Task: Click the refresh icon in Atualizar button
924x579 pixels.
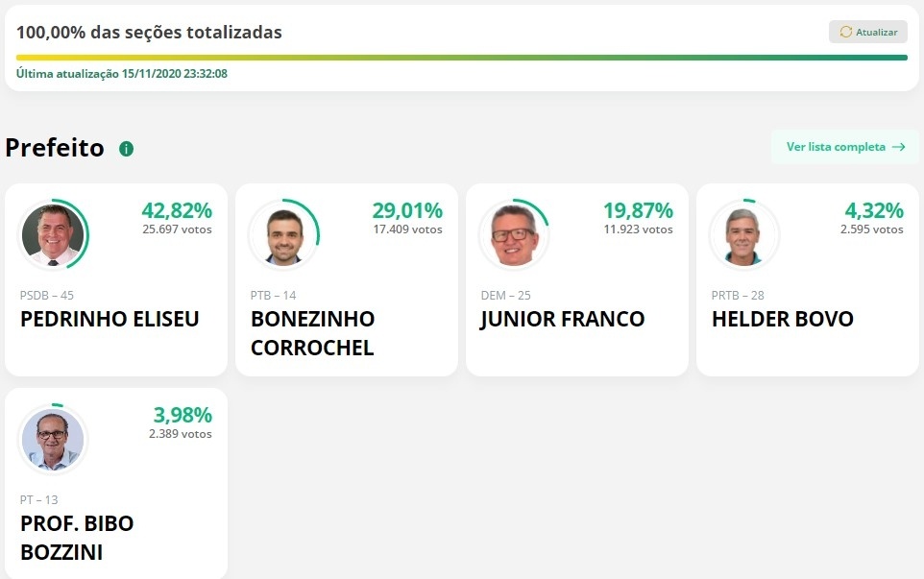Action: pos(845,32)
